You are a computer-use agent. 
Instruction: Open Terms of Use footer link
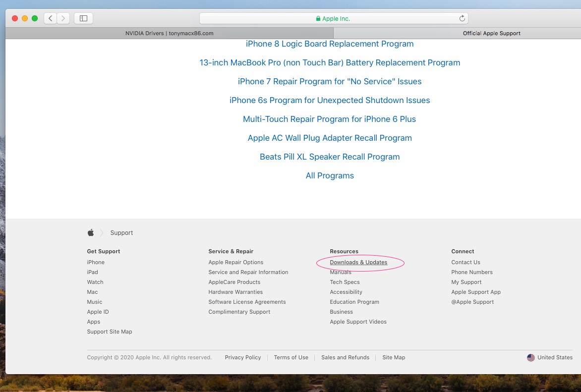pos(291,357)
